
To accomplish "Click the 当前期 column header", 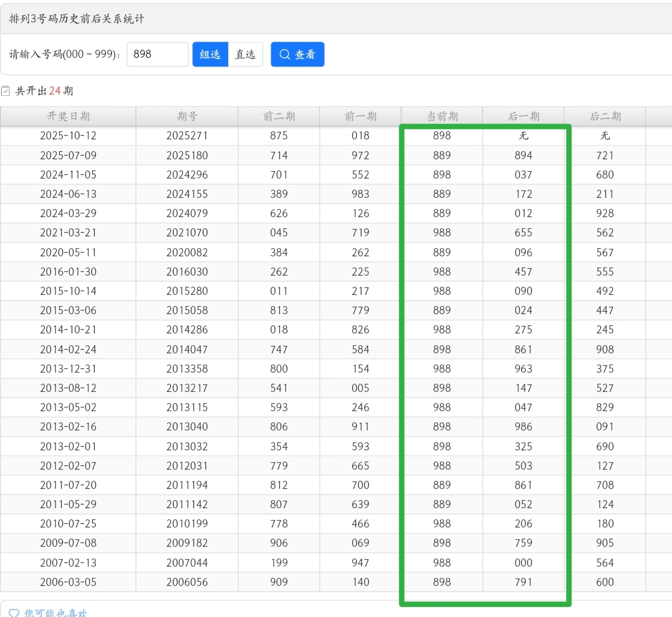I will (442, 116).
